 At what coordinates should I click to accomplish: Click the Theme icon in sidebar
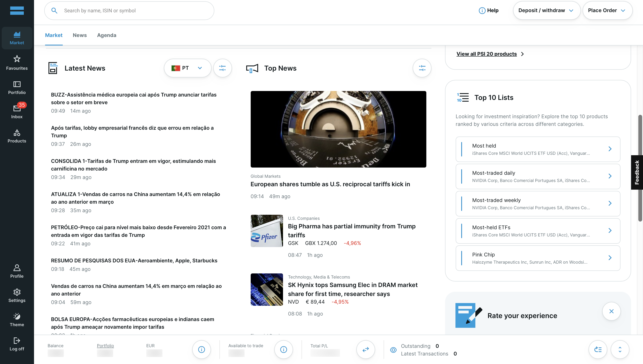pyautogui.click(x=17, y=320)
